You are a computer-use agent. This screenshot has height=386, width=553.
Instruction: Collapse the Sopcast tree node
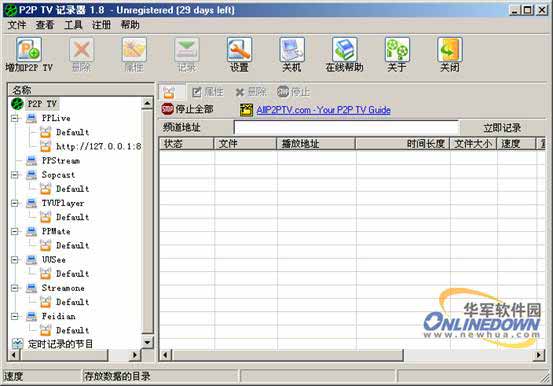(x=14, y=175)
